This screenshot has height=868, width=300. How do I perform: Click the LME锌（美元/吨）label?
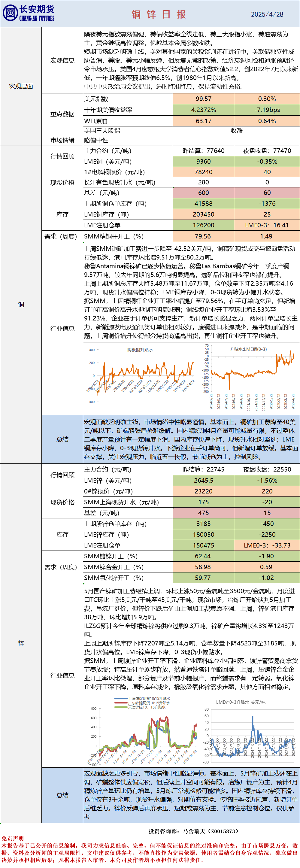[108, 481]
